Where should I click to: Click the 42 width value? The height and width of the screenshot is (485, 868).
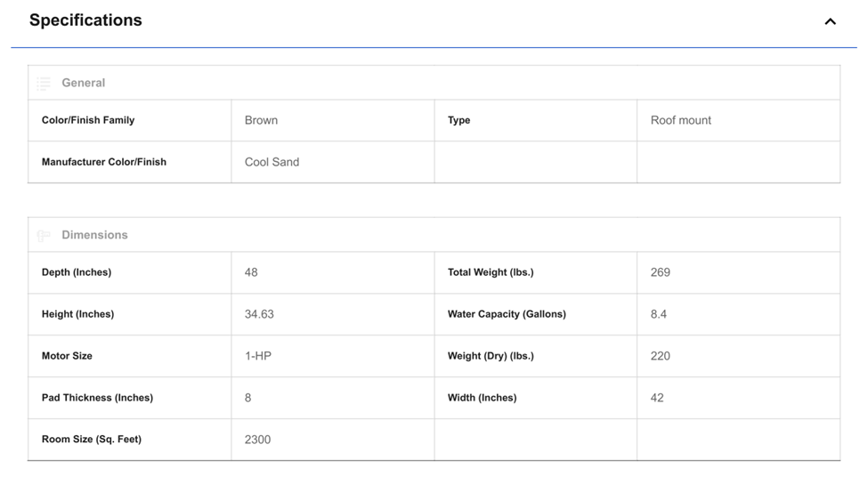coord(657,398)
